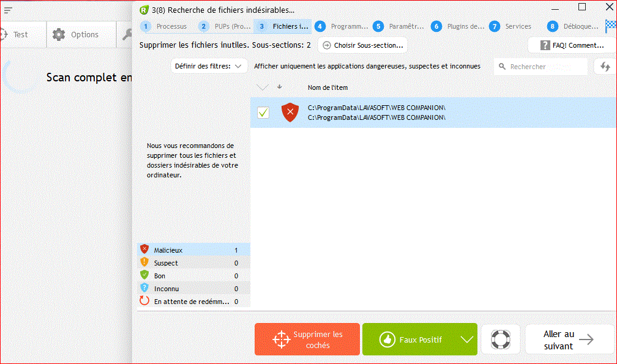The height and width of the screenshot is (364, 617).
Task: Open step 1 Processus tab
Action: pos(164,26)
